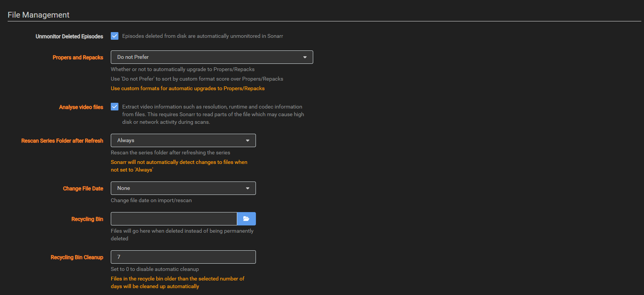Click the File Management section heading
Image resolution: width=644 pixels, height=295 pixels.
39,15
